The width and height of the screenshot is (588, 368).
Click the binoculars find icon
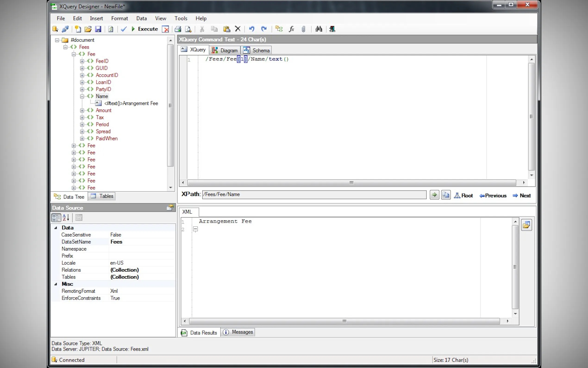pos(319,29)
